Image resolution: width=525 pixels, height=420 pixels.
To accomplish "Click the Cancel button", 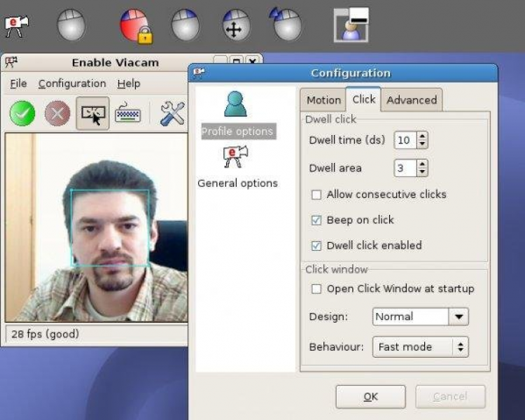I will click(x=450, y=397).
